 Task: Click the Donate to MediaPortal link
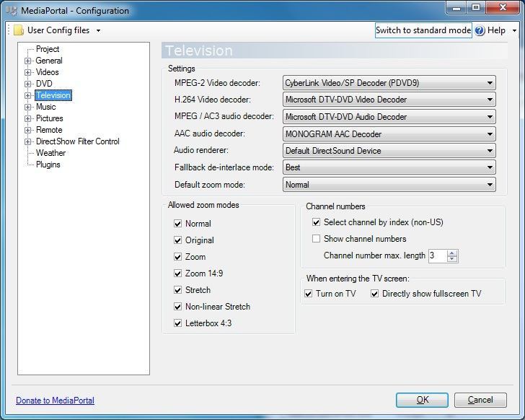tap(56, 401)
